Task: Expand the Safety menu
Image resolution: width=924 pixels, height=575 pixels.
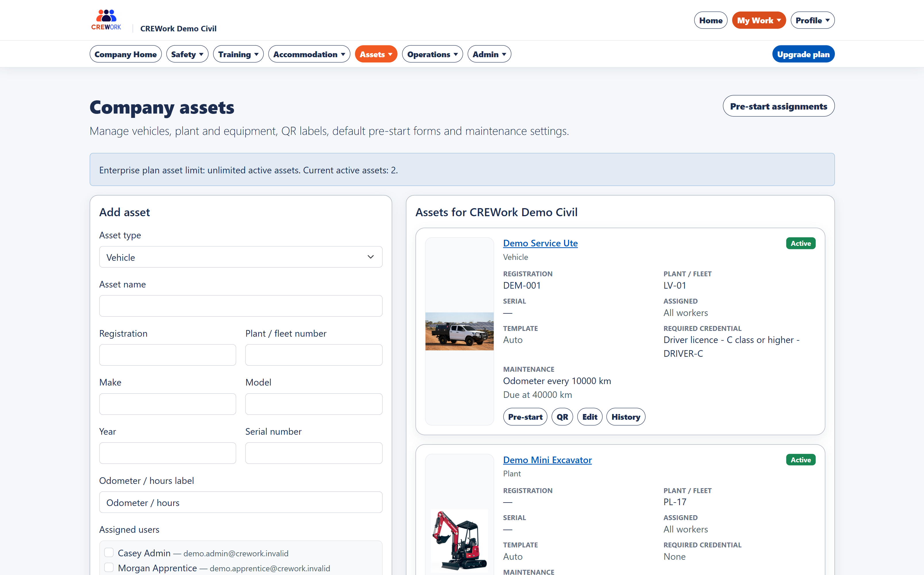Action: (187, 54)
